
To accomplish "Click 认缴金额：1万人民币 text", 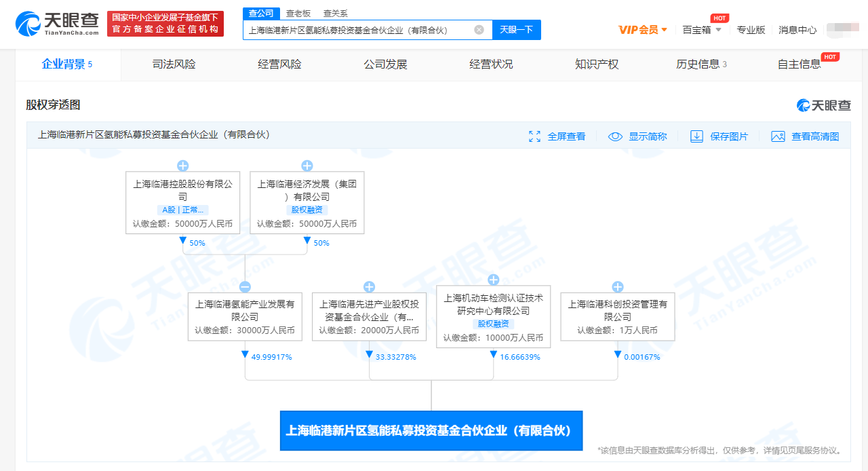I will tap(617, 331).
